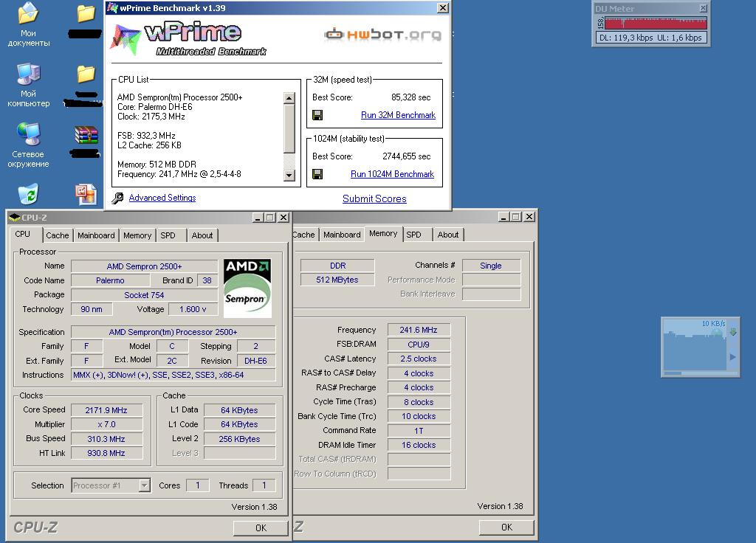
Task: Open Mainboard tab in left CPU-Z
Action: coord(96,235)
